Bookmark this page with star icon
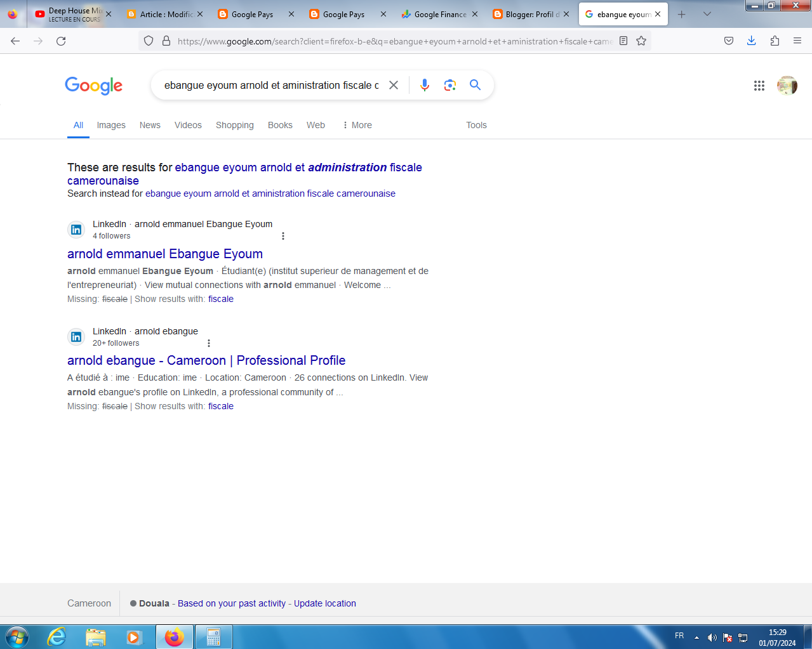The width and height of the screenshot is (812, 649). (641, 41)
